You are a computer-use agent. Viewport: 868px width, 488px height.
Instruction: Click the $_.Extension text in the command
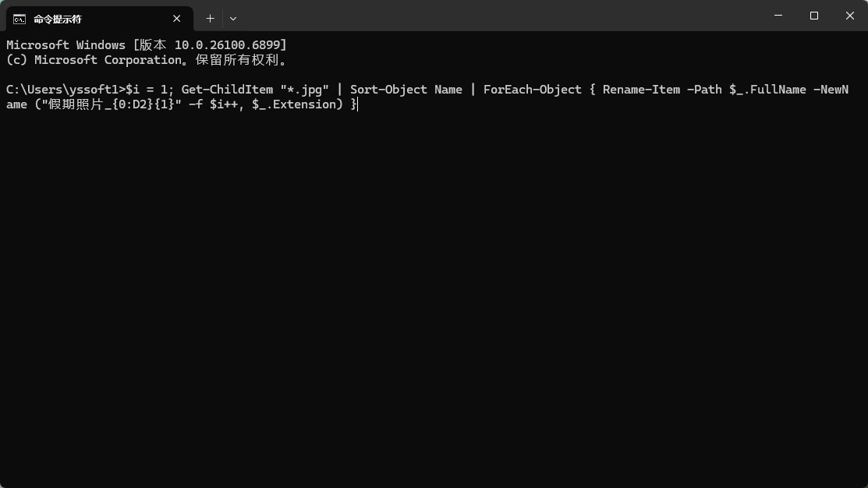pyautogui.click(x=297, y=104)
